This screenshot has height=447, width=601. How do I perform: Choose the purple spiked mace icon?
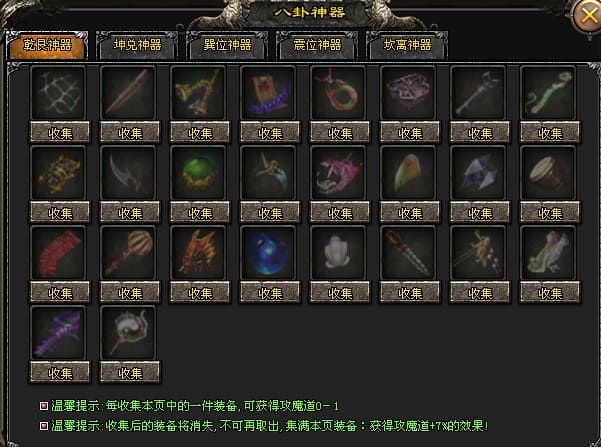(x=58, y=332)
